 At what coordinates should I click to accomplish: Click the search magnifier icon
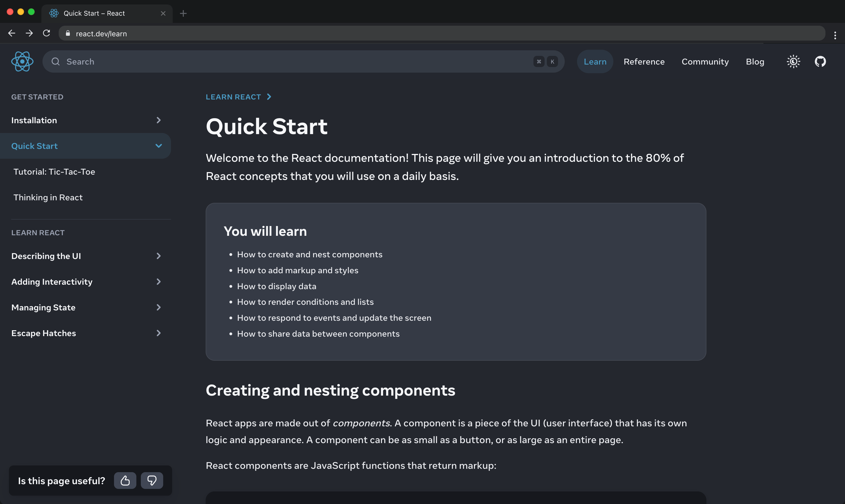[55, 61]
